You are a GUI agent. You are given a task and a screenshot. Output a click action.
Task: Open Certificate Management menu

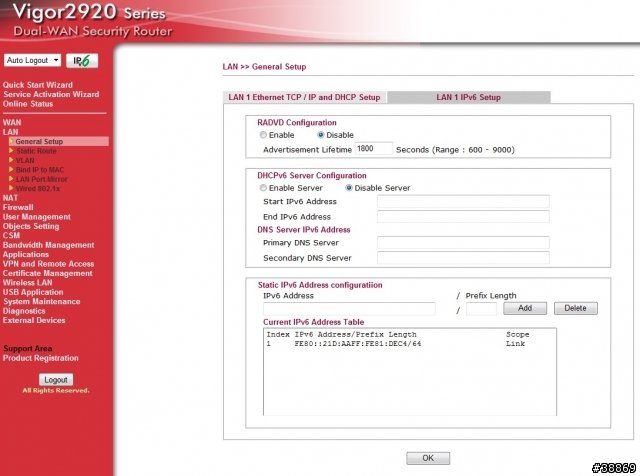[x=48, y=273]
